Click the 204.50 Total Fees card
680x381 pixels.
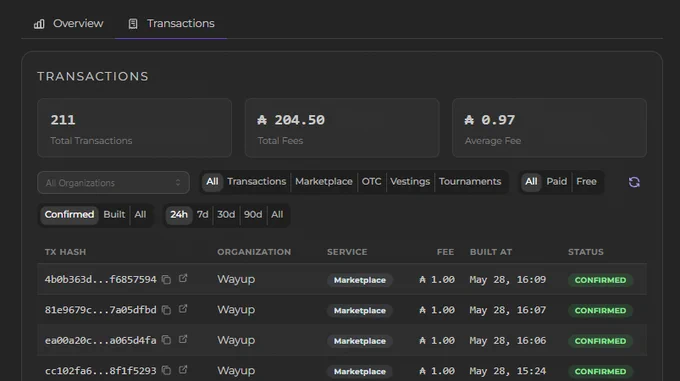(342, 128)
